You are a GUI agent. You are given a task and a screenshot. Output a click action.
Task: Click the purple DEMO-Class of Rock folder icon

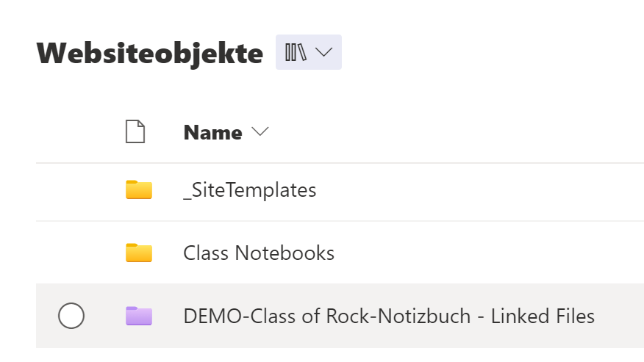tap(139, 316)
